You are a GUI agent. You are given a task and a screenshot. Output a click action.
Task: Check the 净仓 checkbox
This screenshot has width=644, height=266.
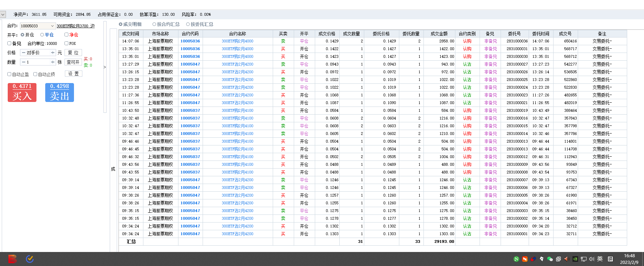click(x=66, y=35)
